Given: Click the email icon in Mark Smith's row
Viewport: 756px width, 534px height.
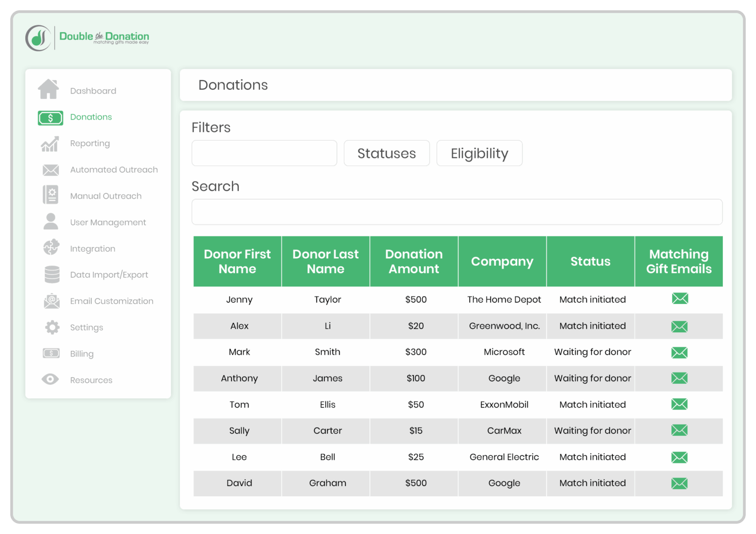Looking at the screenshot, I should tap(679, 352).
